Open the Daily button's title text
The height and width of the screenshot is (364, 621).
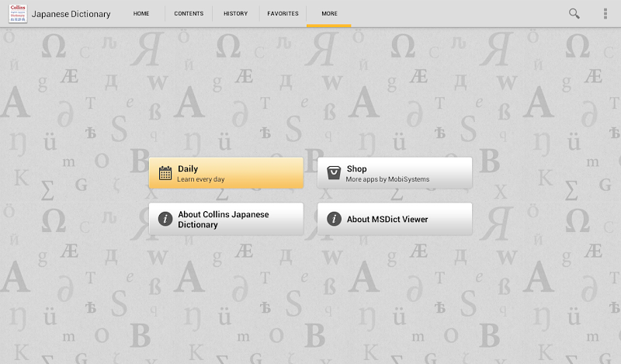click(188, 168)
